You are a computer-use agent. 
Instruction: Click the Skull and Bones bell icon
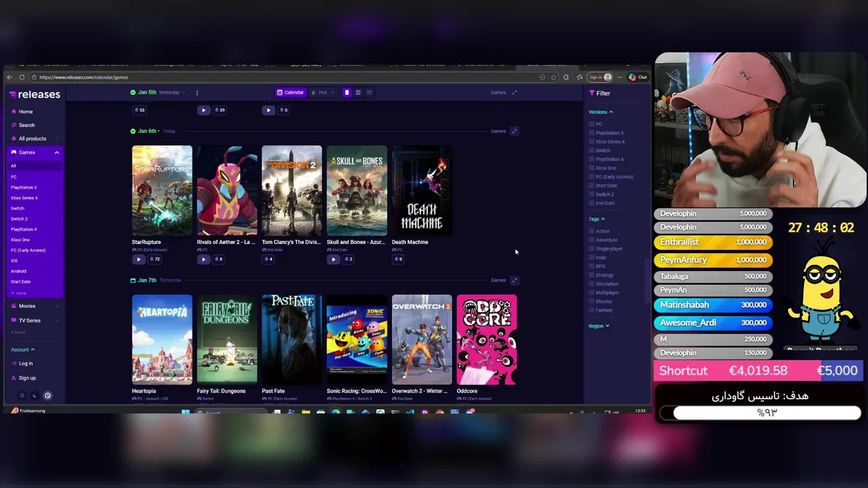click(348, 260)
